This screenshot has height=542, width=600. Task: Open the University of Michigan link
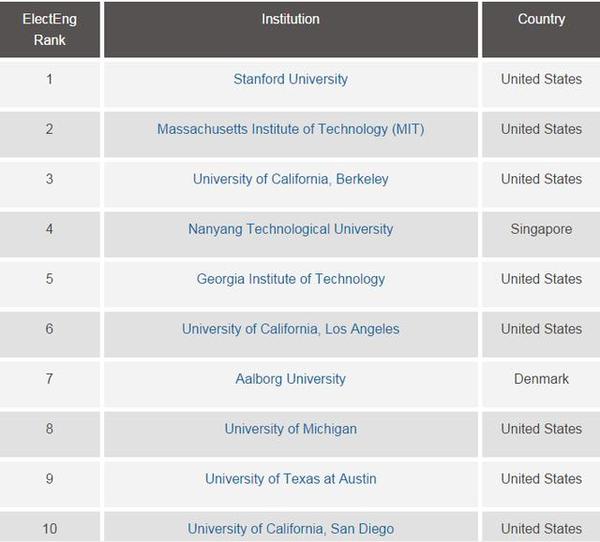coord(290,429)
